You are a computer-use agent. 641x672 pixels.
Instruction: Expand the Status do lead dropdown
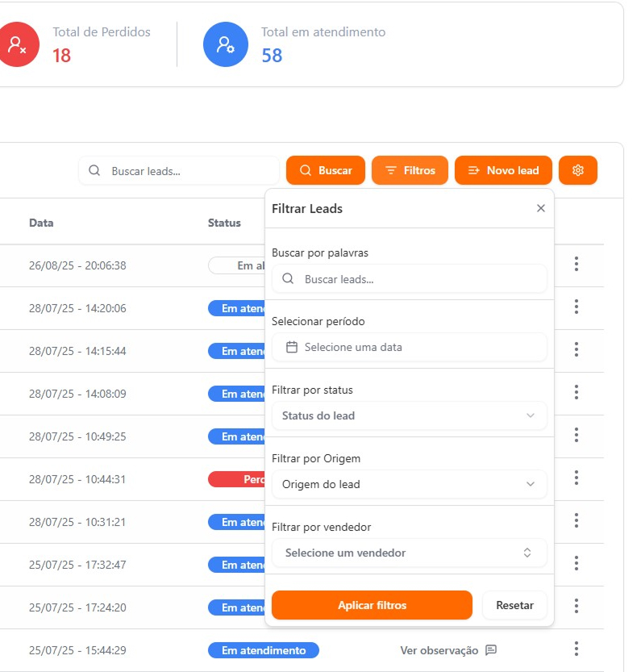[x=409, y=415]
